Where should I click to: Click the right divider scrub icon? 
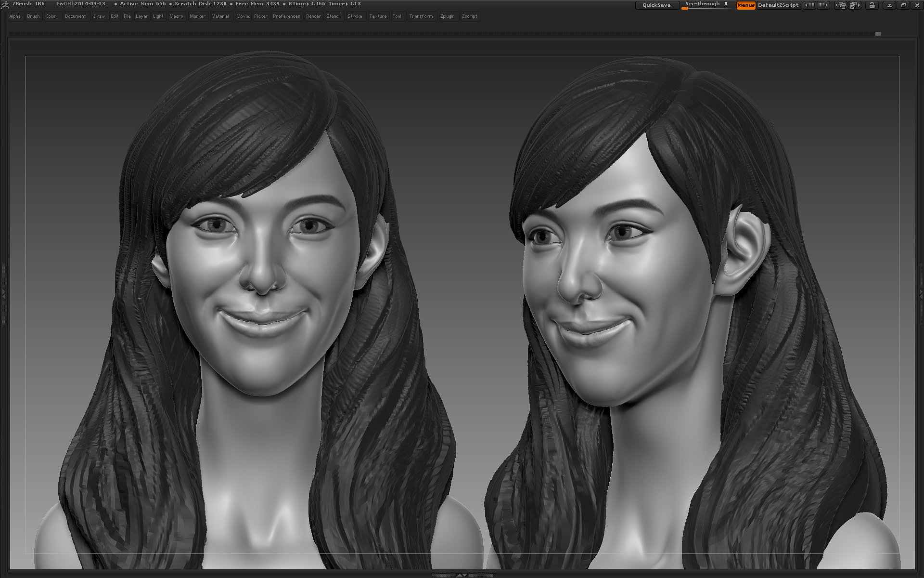point(824,5)
